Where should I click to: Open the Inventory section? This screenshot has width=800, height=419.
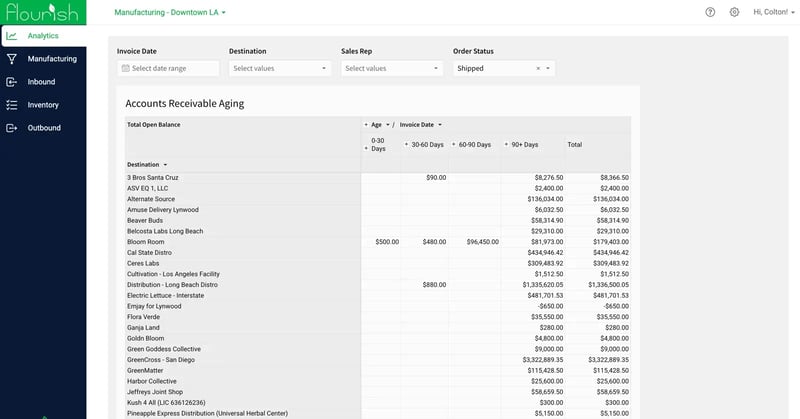tap(43, 105)
